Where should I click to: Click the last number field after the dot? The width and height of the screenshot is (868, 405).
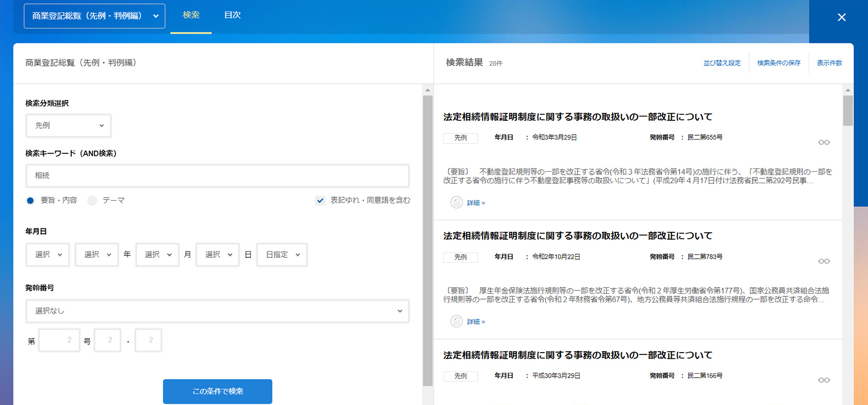[148, 340]
